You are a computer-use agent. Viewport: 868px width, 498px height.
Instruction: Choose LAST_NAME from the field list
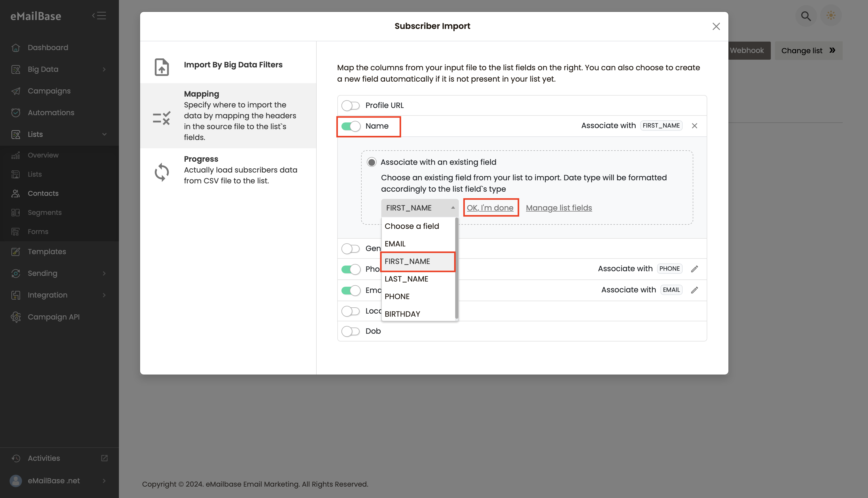click(418, 279)
